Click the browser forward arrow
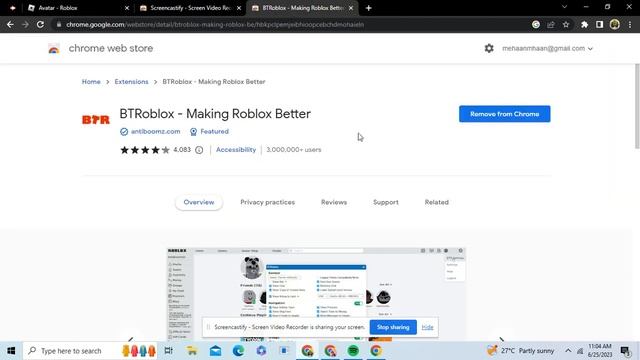This screenshot has width=640, height=360. [25, 24]
